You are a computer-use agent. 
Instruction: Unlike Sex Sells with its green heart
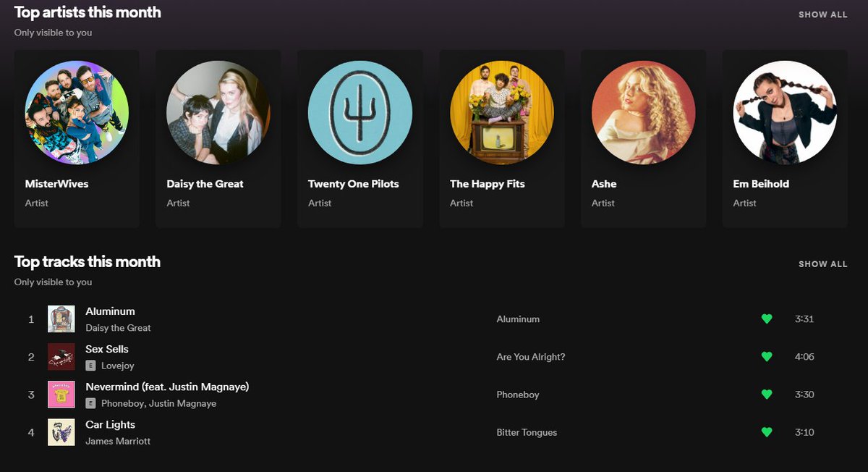(767, 357)
